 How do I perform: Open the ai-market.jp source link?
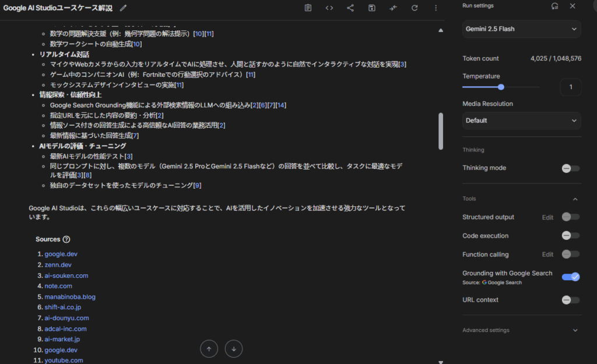coord(62,339)
